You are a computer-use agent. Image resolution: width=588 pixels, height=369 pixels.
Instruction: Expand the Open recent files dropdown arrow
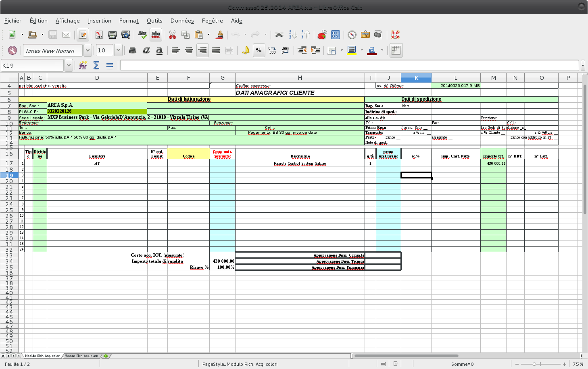click(42, 35)
